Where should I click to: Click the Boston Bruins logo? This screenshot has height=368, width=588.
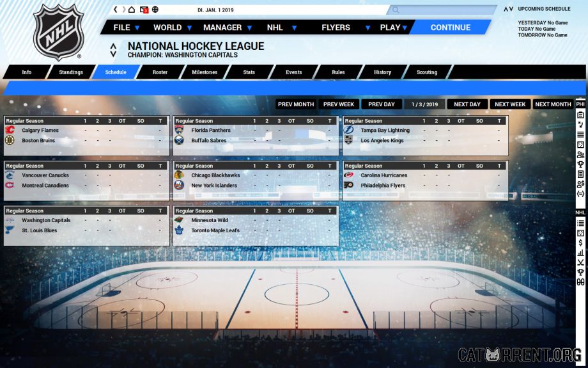pyautogui.click(x=10, y=140)
